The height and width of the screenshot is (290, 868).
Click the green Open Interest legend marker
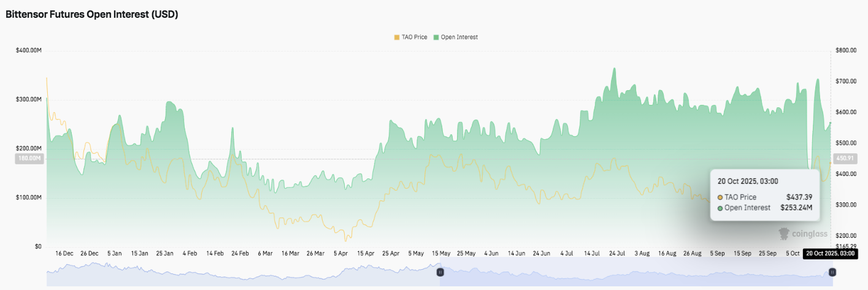(x=436, y=37)
